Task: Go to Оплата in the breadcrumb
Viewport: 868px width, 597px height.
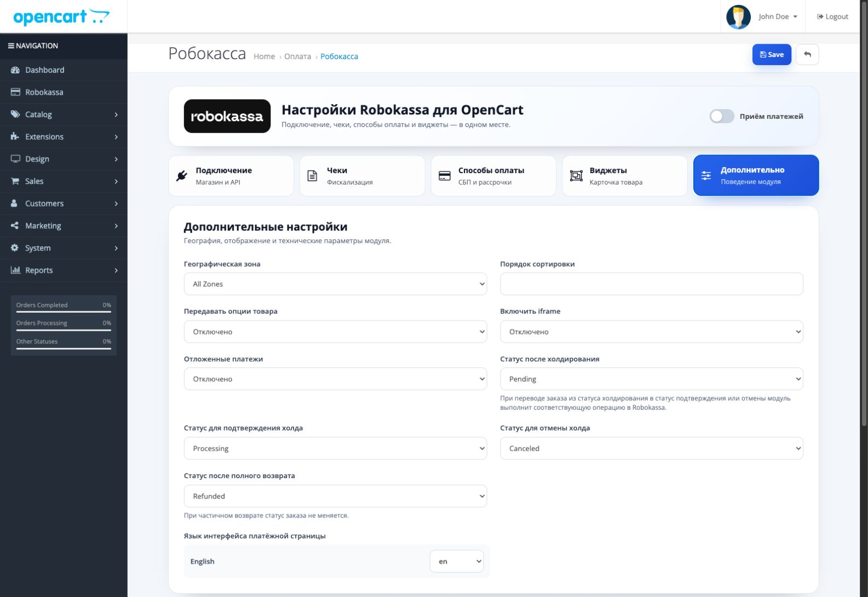Action: coord(297,56)
